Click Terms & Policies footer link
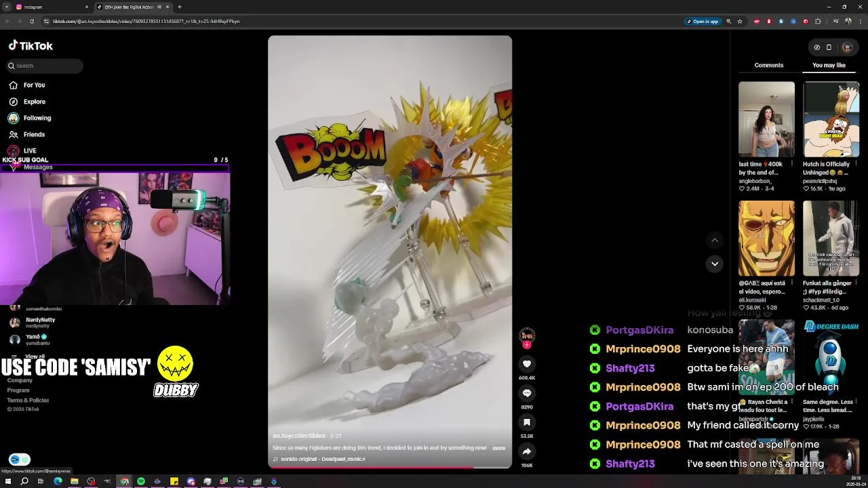The image size is (868, 488). point(28,401)
